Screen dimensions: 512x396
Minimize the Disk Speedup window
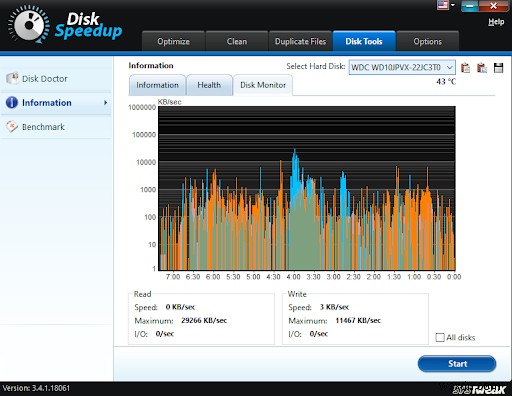click(x=470, y=6)
